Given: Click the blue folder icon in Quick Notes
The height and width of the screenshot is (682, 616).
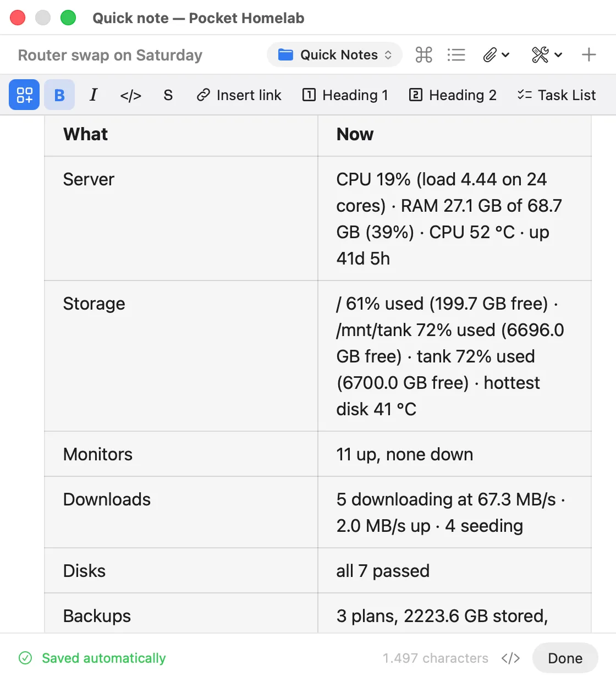Looking at the screenshot, I should (285, 55).
